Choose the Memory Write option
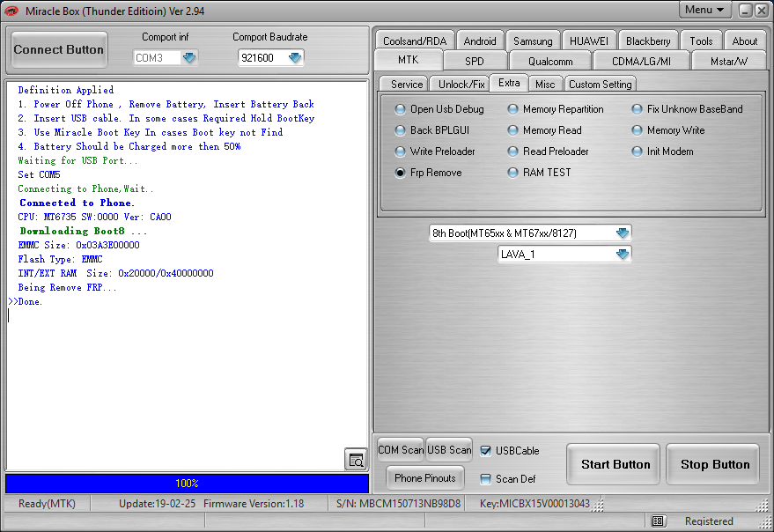Viewport: 774px width, 532px height. tap(668, 130)
